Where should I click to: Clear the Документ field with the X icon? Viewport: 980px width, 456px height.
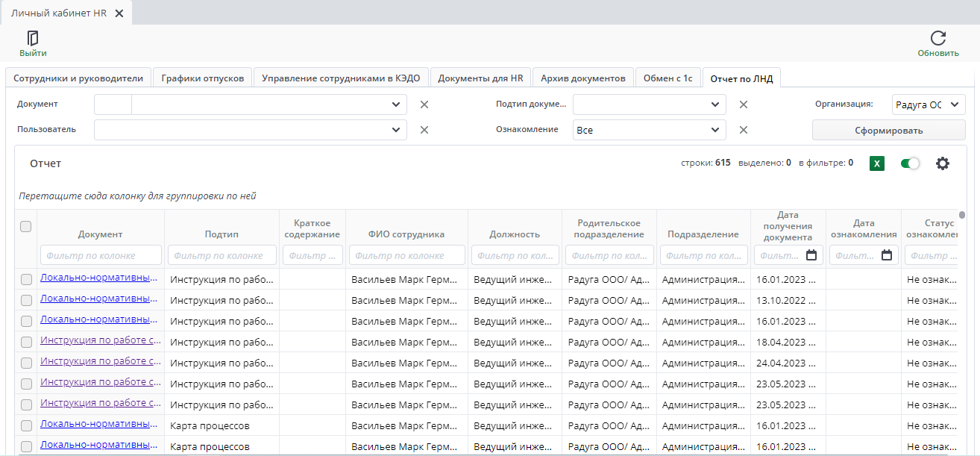424,104
